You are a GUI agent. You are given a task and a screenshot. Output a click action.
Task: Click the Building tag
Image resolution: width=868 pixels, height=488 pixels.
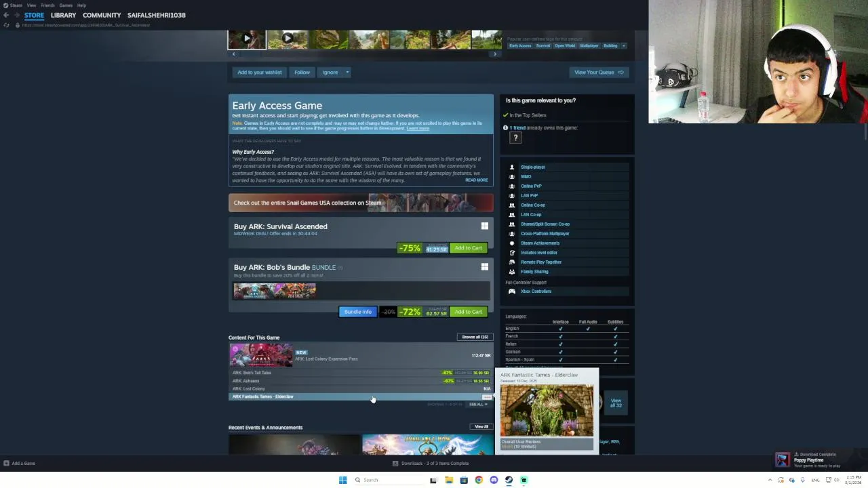point(610,45)
